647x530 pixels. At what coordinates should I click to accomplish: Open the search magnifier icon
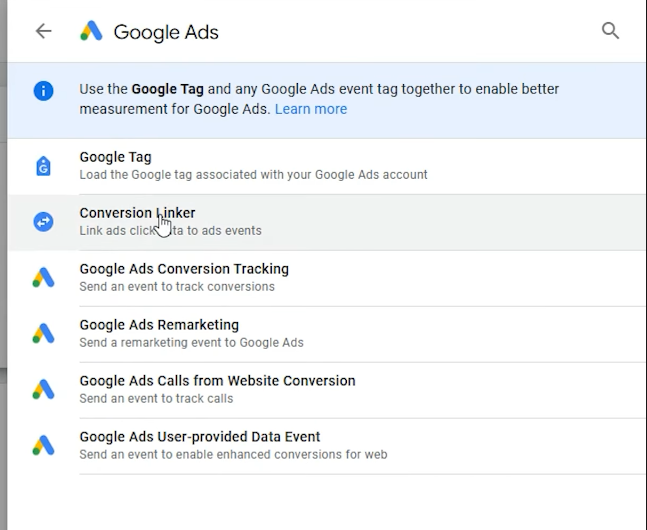(610, 31)
